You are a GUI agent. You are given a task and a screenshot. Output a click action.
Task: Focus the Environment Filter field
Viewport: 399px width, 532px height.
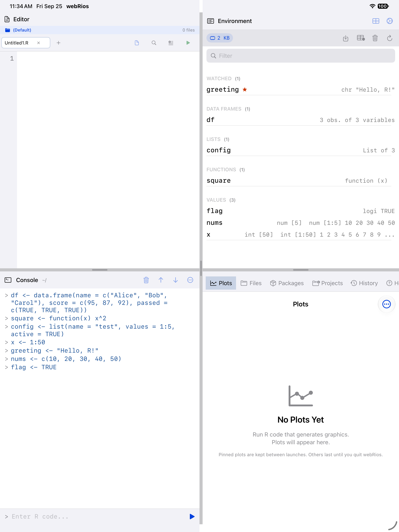pos(301,56)
